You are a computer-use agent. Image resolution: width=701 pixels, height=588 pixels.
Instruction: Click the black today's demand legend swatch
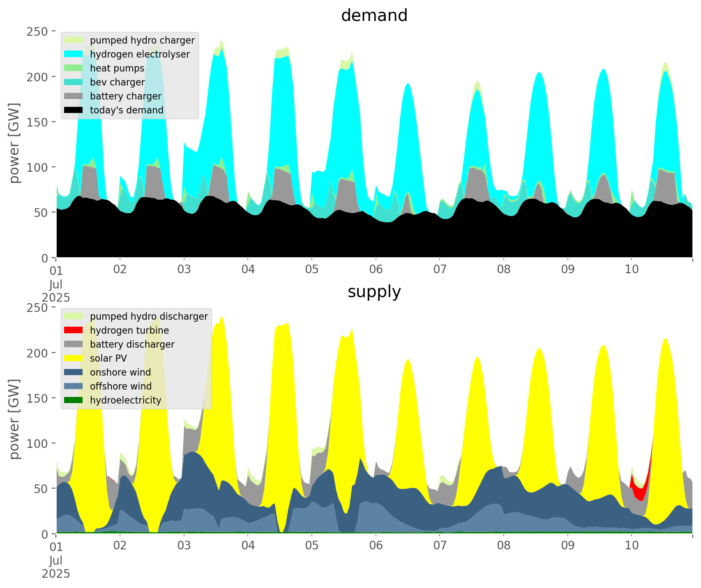(74, 110)
